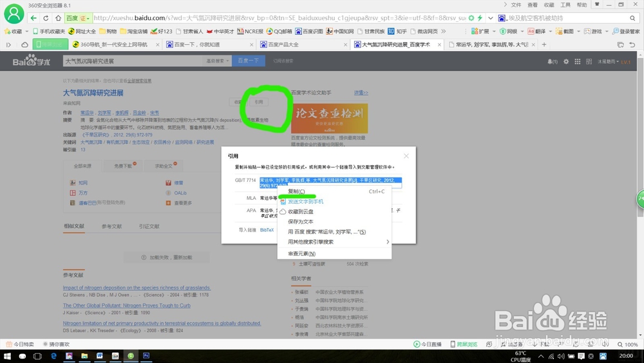Click the search magnifier in the browser search box
The width and height of the screenshot is (644, 363).
pos(632,18)
